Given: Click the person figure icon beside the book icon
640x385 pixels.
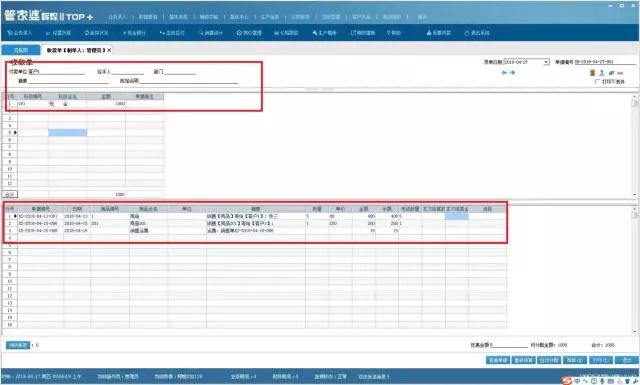Looking at the screenshot, I should click(x=602, y=73).
